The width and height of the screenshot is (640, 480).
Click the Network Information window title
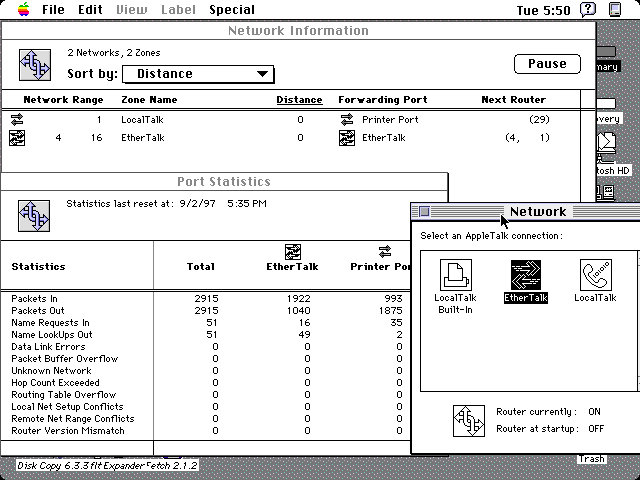[x=298, y=31]
